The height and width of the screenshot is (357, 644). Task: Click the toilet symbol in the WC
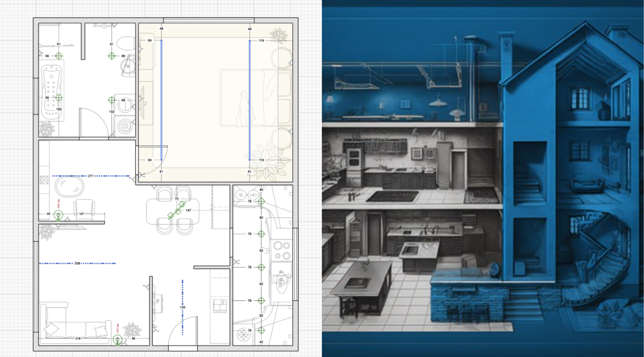[x=126, y=43]
